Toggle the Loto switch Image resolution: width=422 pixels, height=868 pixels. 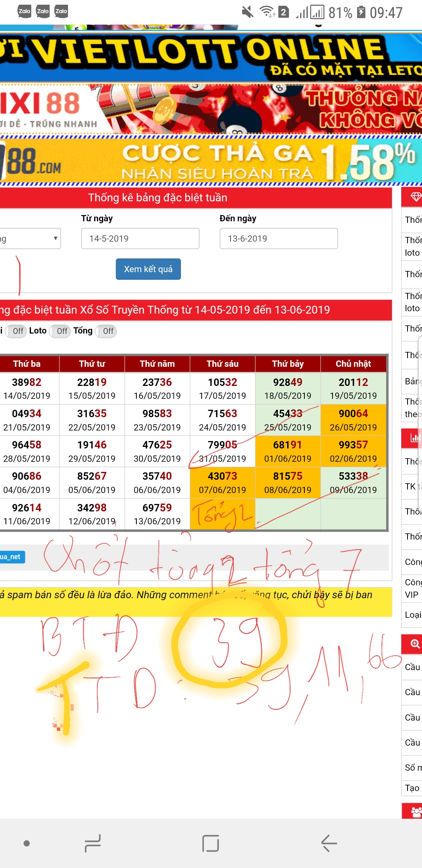tap(60, 331)
